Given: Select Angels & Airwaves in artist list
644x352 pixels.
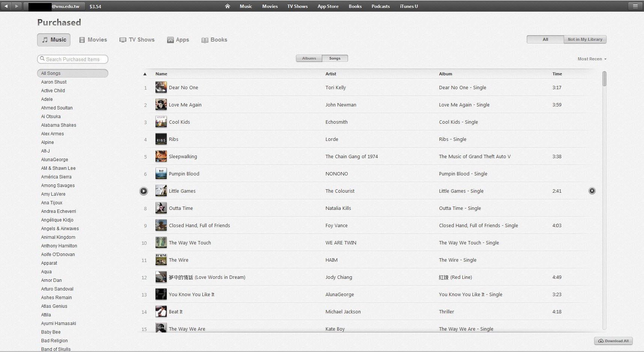Looking at the screenshot, I should [60, 229].
